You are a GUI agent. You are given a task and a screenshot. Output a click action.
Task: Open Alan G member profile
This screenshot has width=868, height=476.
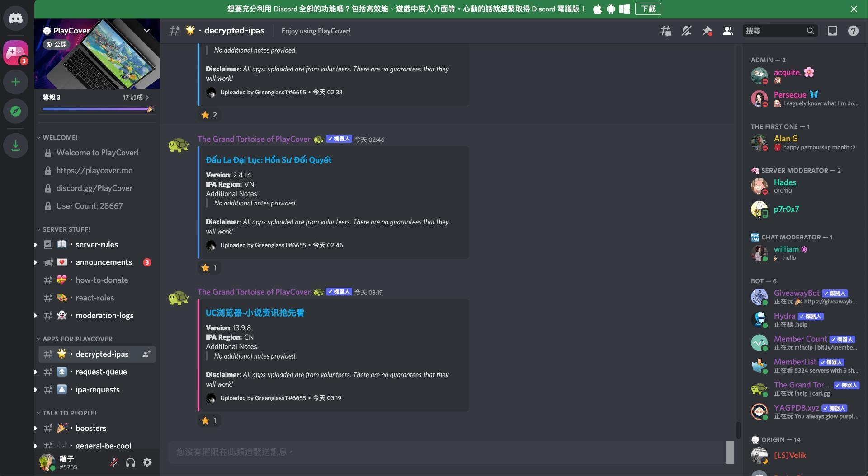point(805,142)
